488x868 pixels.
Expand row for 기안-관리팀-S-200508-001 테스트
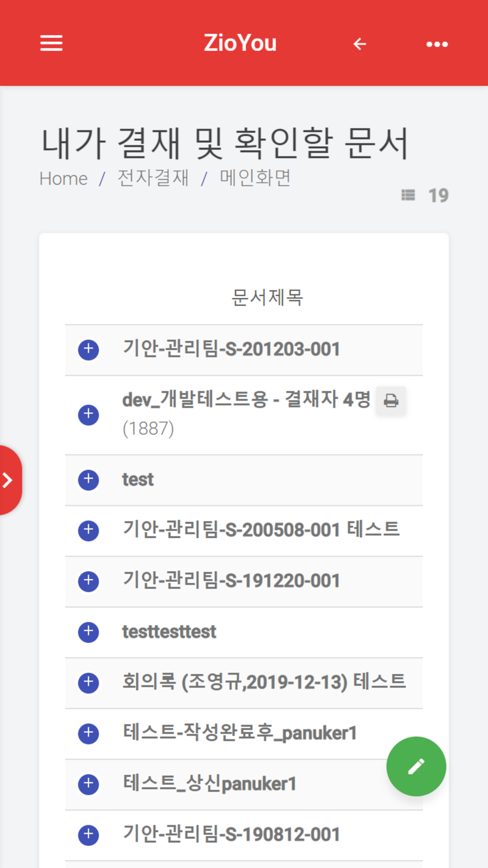click(88, 530)
